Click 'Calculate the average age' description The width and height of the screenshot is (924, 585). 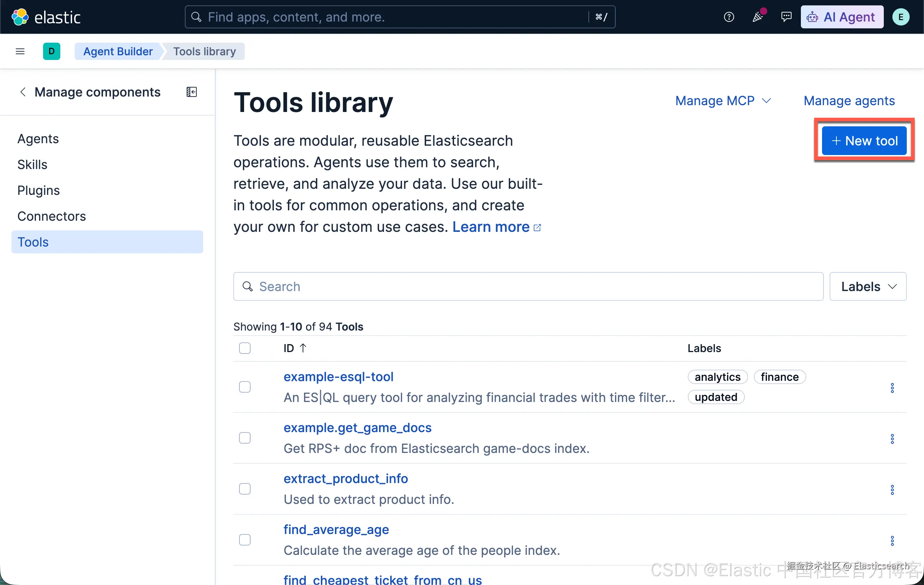click(422, 551)
